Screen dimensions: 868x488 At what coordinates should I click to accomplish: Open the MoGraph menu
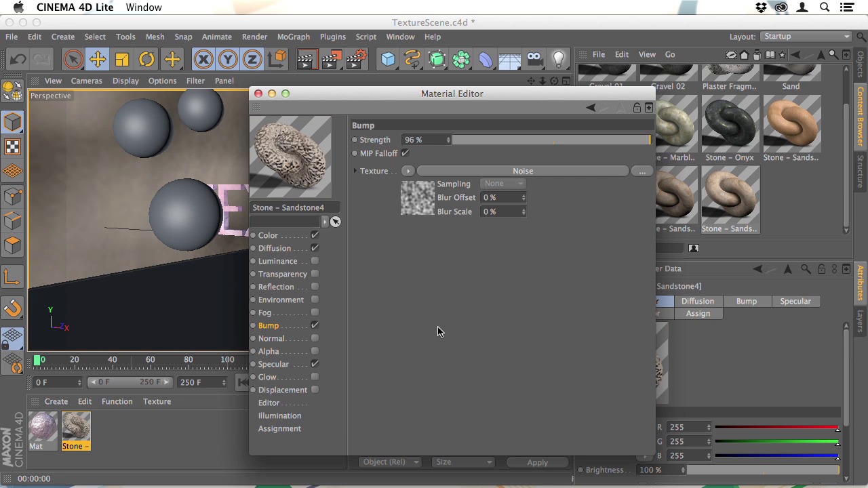pyautogui.click(x=293, y=37)
